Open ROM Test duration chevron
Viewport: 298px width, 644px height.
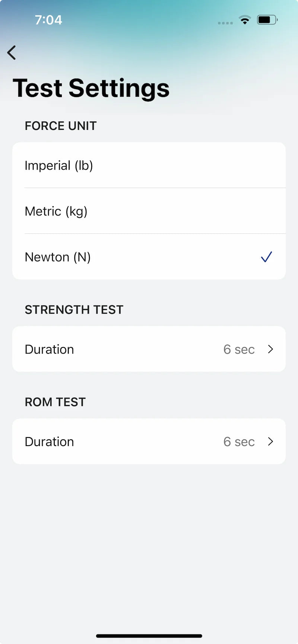pyautogui.click(x=271, y=441)
